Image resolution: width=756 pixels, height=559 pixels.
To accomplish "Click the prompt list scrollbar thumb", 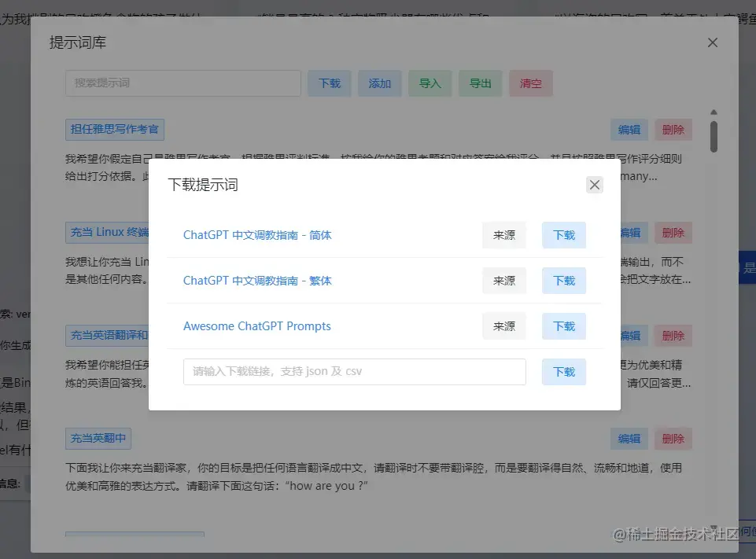I will [x=714, y=137].
